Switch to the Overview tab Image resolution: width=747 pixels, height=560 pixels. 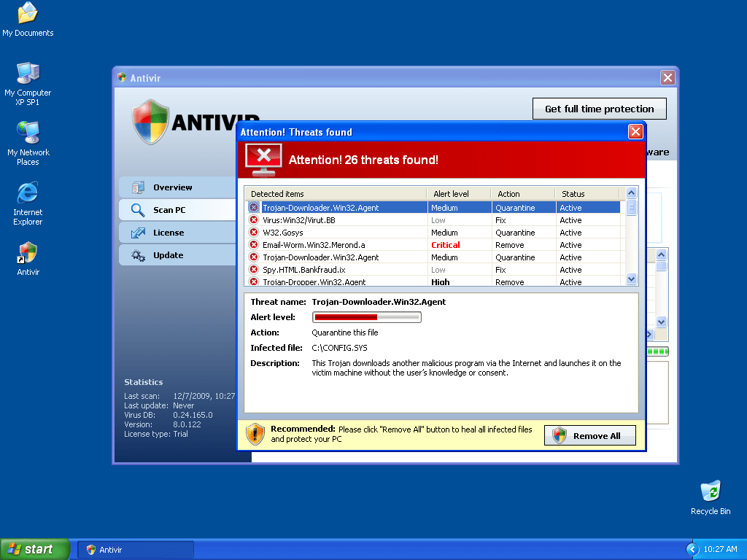click(x=173, y=187)
